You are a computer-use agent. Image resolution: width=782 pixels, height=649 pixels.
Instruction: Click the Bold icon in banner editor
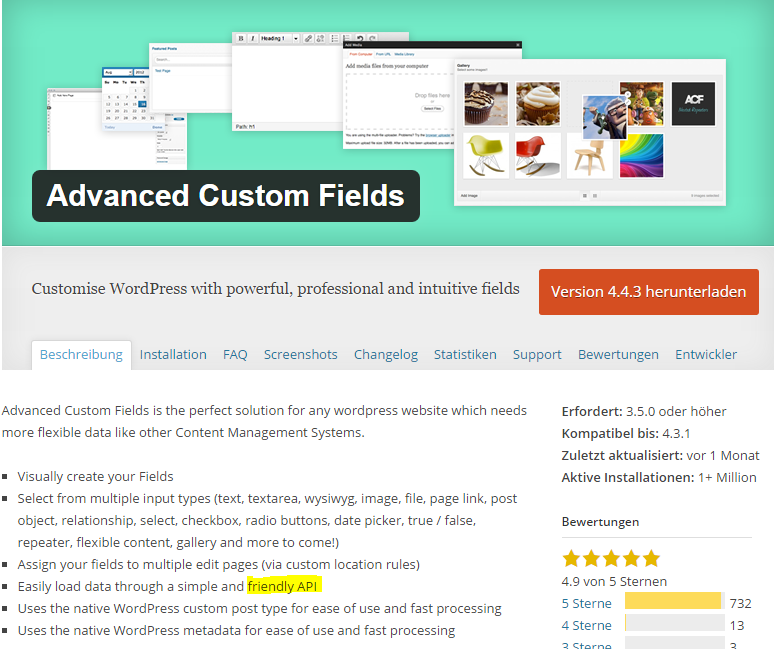[241, 38]
